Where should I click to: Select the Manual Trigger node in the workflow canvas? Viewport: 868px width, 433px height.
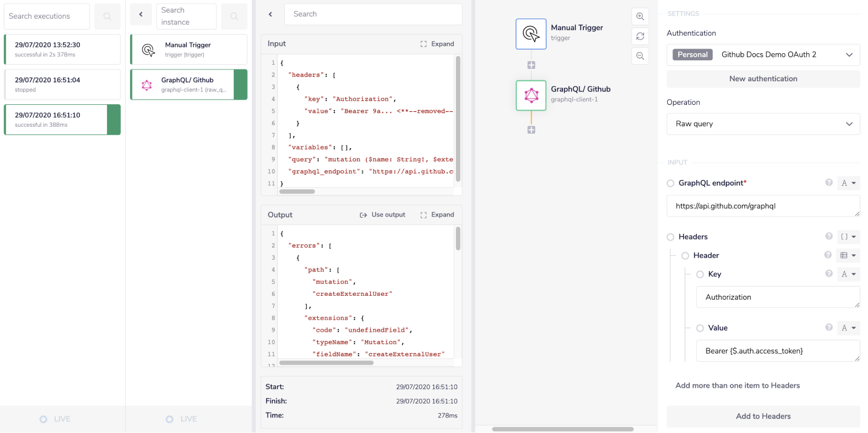[x=531, y=34]
